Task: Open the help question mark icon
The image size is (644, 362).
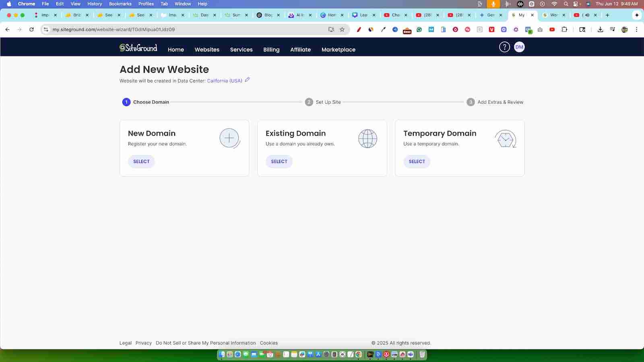Action: pyautogui.click(x=504, y=47)
